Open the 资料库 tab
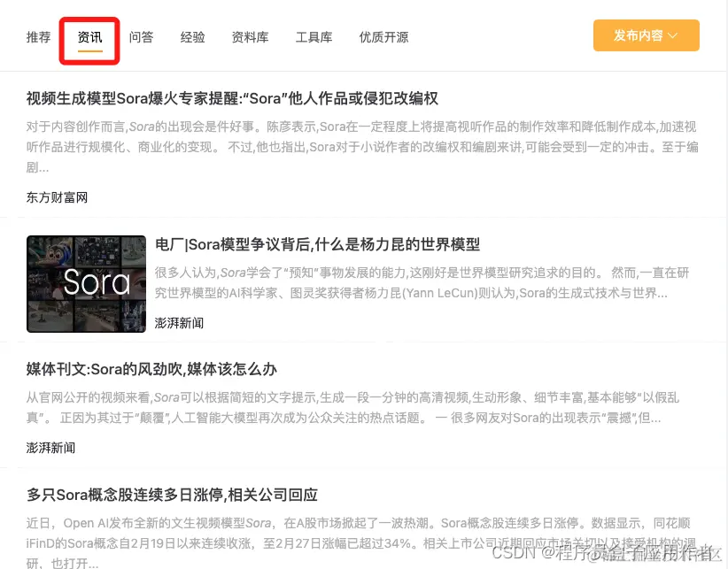This screenshot has height=569, width=728. (x=251, y=37)
